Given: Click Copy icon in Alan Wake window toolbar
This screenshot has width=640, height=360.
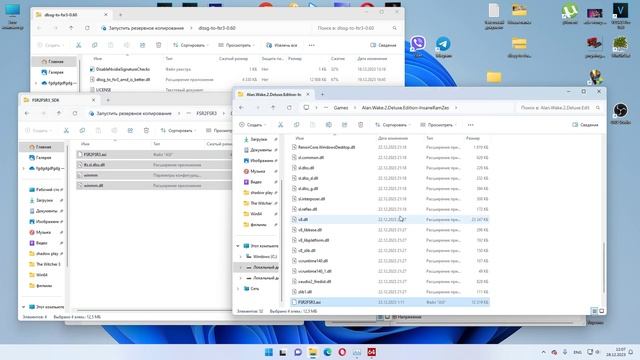Looking at the screenshot, I should point(296,125).
